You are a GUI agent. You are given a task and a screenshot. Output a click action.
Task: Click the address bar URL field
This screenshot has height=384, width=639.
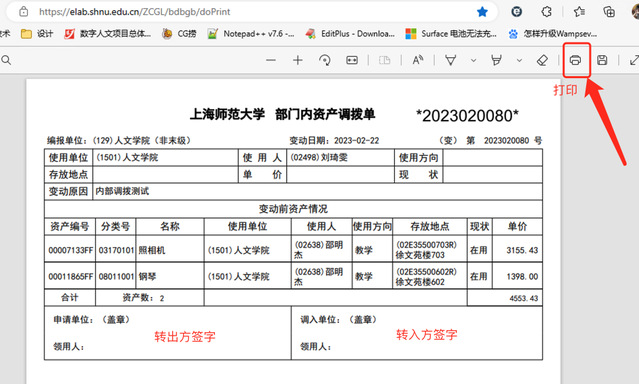click(x=253, y=12)
